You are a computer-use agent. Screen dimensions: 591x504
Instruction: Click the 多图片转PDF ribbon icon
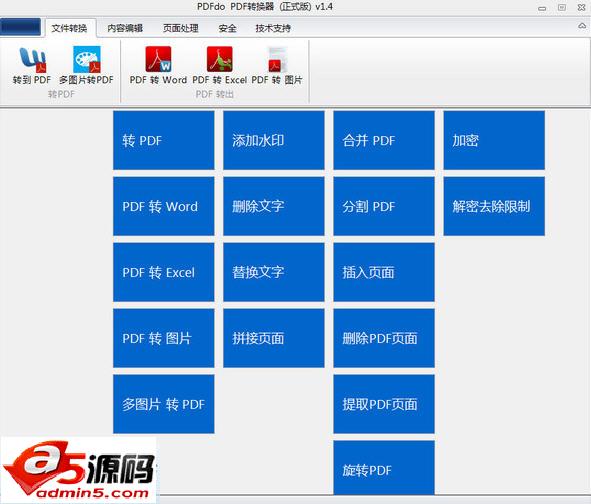tap(86, 66)
